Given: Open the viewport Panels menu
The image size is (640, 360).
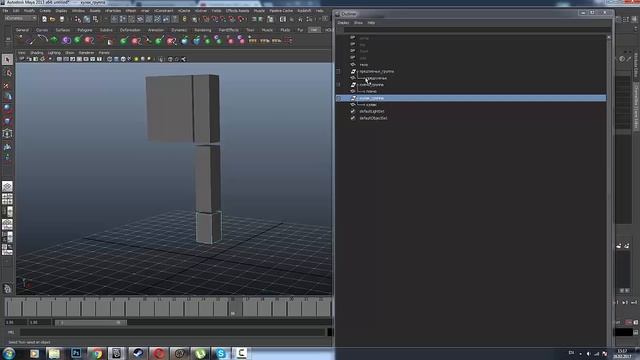Looking at the screenshot, I should coord(104,53).
